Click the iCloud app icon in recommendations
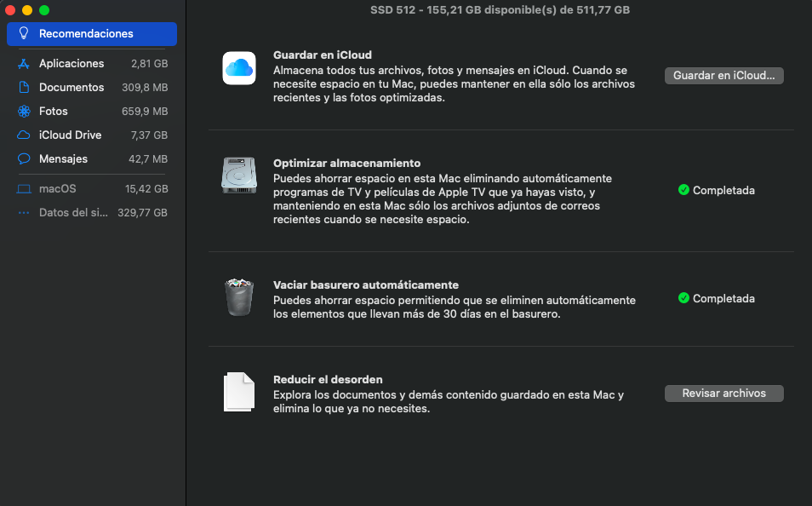 (x=239, y=68)
